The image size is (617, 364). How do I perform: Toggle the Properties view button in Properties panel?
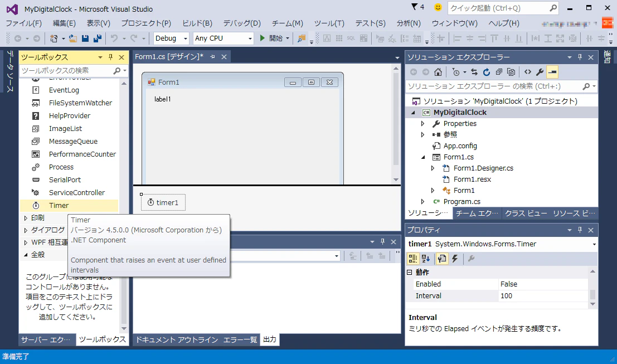[442, 259]
